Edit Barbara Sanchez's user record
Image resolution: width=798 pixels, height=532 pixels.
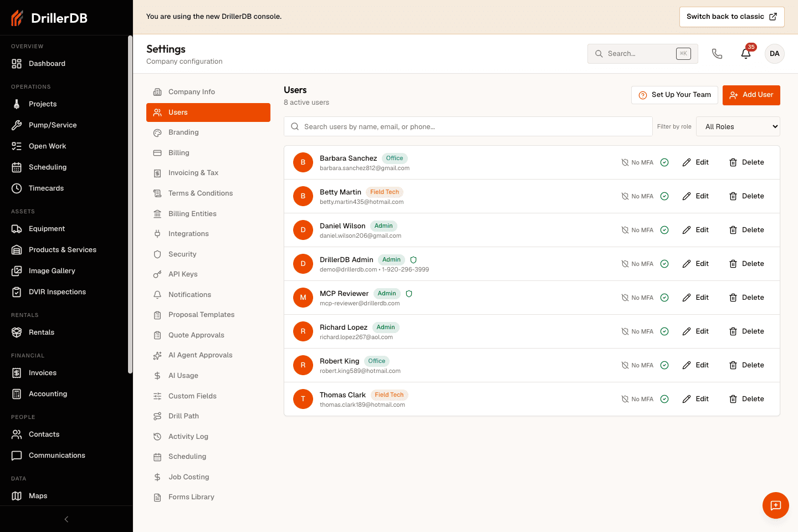pos(695,162)
